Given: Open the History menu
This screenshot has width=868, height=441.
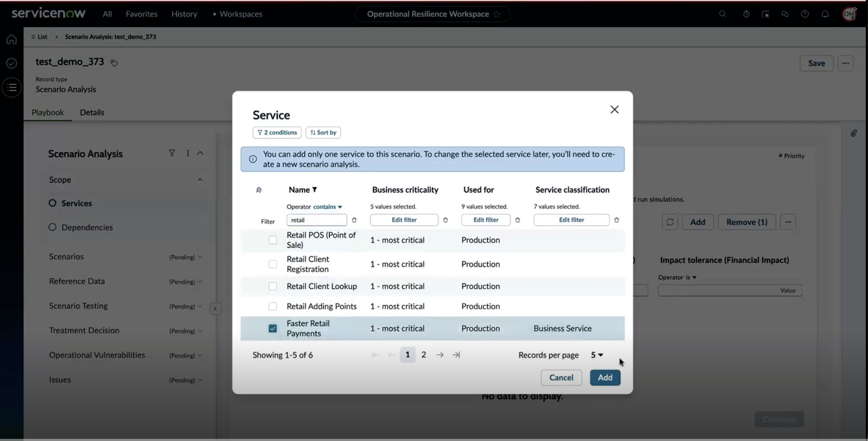Looking at the screenshot, I should point(184,14).
